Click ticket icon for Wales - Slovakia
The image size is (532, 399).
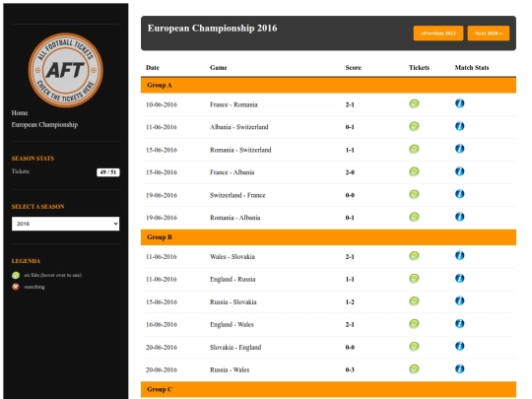pos(414,256)
